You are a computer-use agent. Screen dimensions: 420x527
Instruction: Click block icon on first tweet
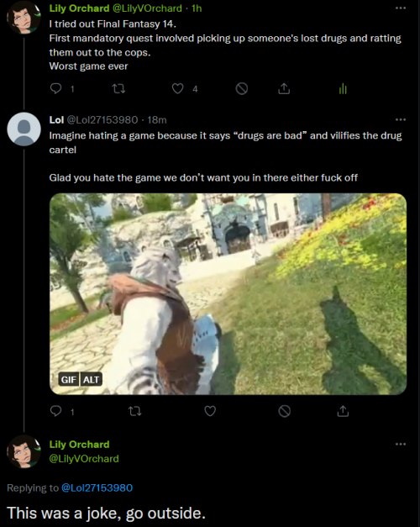coord(242,89)
